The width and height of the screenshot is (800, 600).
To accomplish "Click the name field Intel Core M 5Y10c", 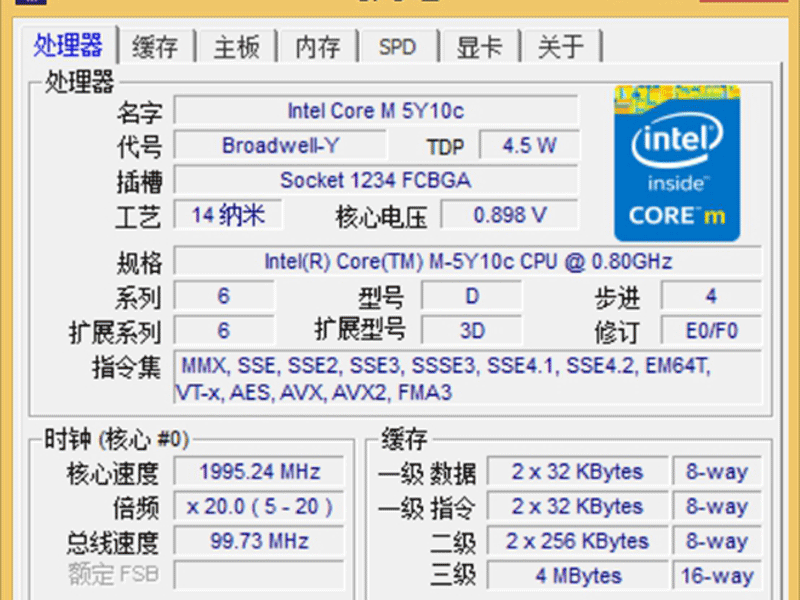I will click(376, 111).
